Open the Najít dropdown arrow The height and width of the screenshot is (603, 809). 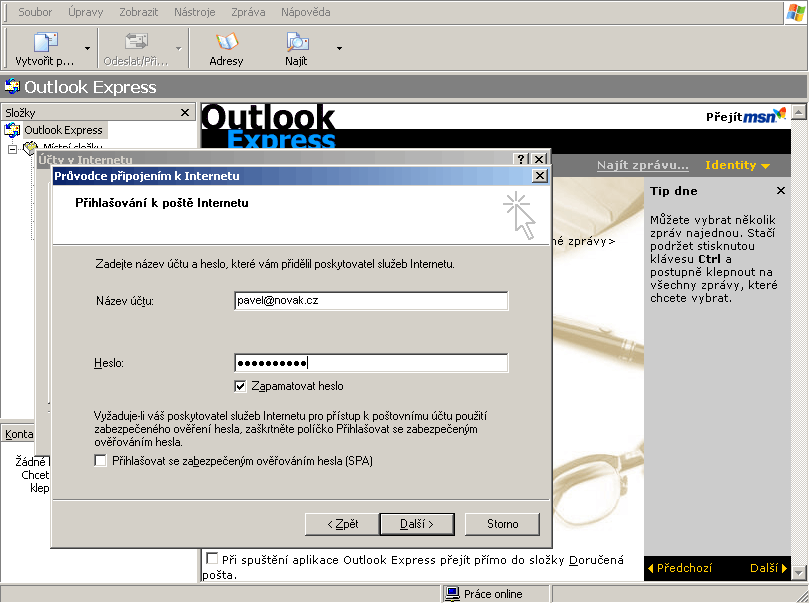click(x=339, y=48)
